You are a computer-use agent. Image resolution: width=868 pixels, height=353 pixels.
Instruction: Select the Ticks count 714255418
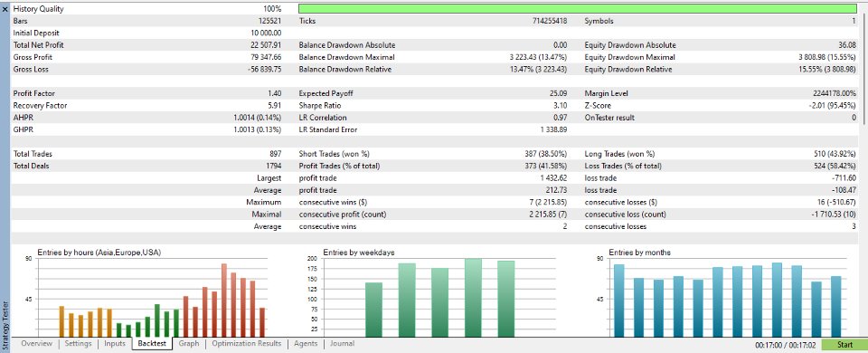pyautogui.click(x=550, y=21)
